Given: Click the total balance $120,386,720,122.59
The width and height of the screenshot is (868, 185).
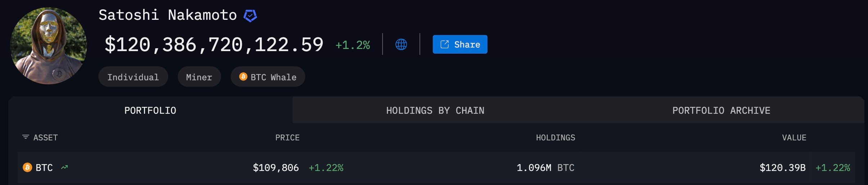Looking at the screenshot, I should 214,45.
